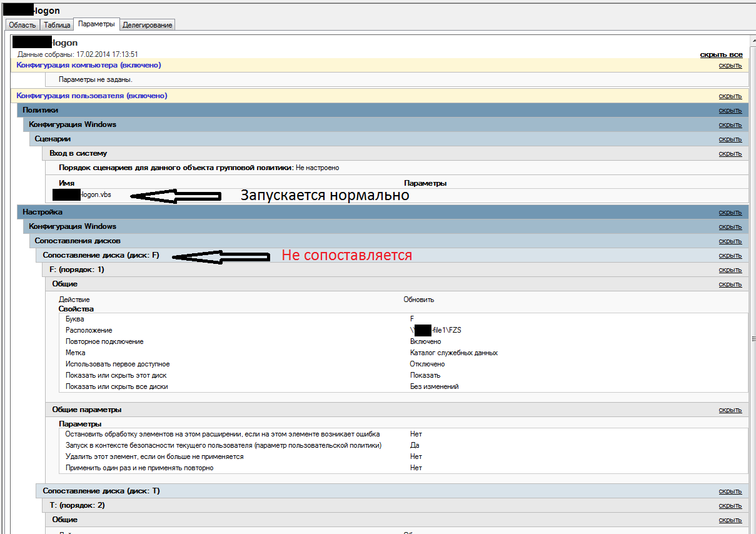Collapse the Конфигурация пользователя section header

91,96
